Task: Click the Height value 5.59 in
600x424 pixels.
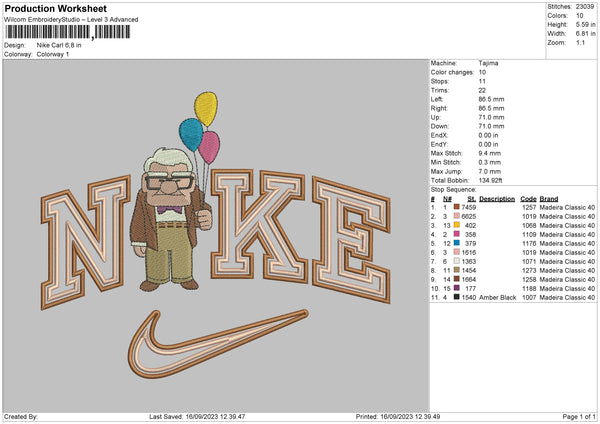Action: (585, 24)
